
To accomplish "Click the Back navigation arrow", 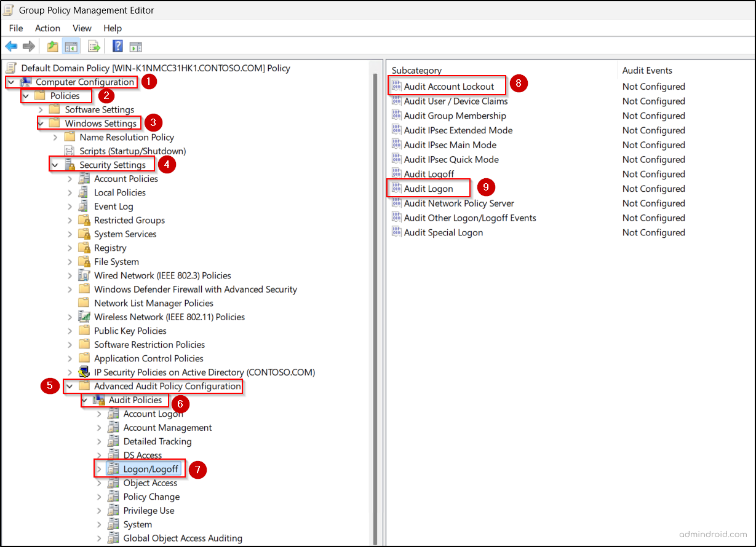I will click(11, 46).
